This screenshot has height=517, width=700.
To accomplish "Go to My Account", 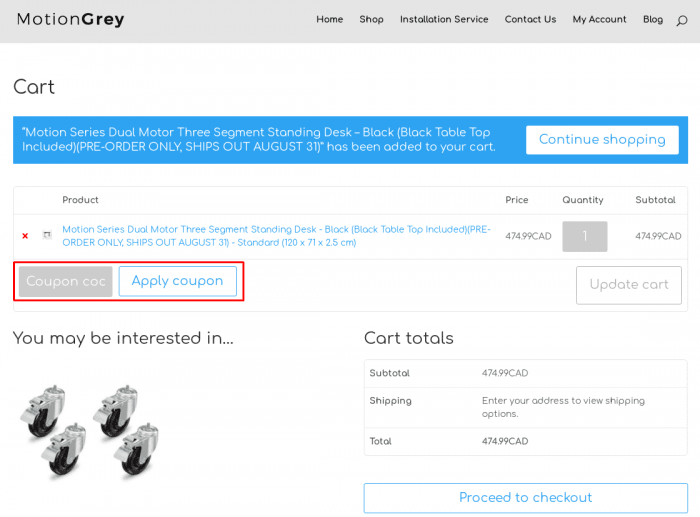I will (x=599, y=19).
